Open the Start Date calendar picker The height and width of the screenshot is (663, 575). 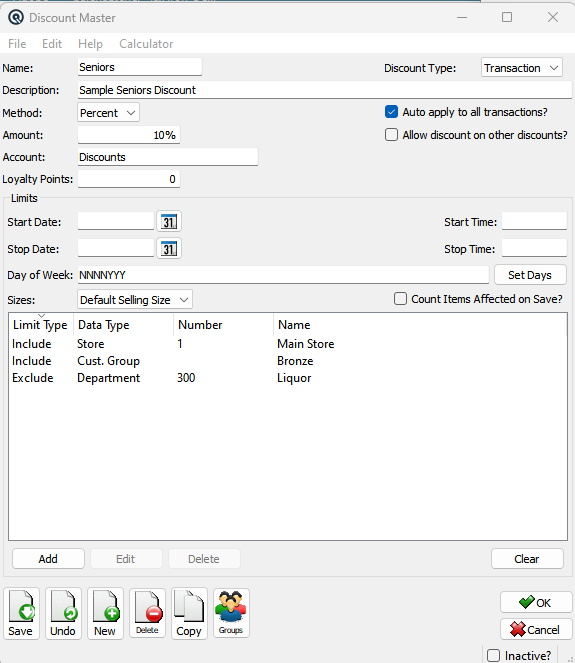pos(169,222)
